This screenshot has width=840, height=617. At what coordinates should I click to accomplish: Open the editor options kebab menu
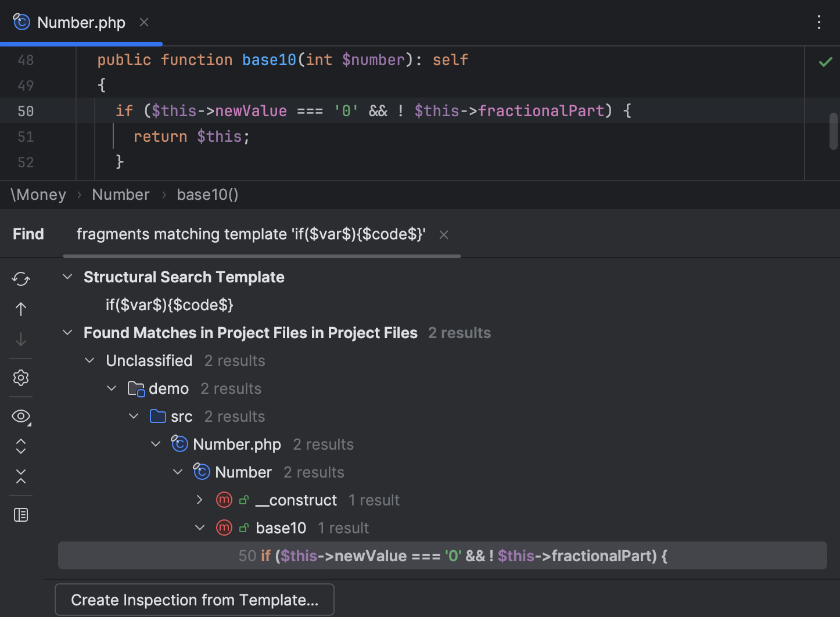pos(819,22)
